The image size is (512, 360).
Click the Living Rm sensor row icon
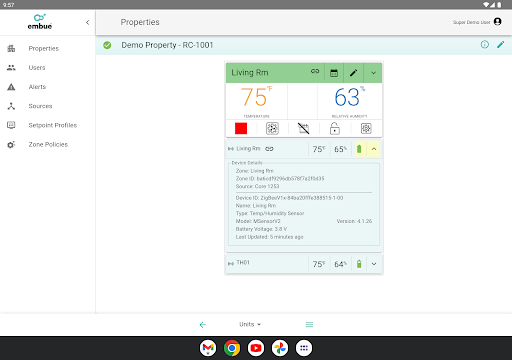tap(231, 149)
